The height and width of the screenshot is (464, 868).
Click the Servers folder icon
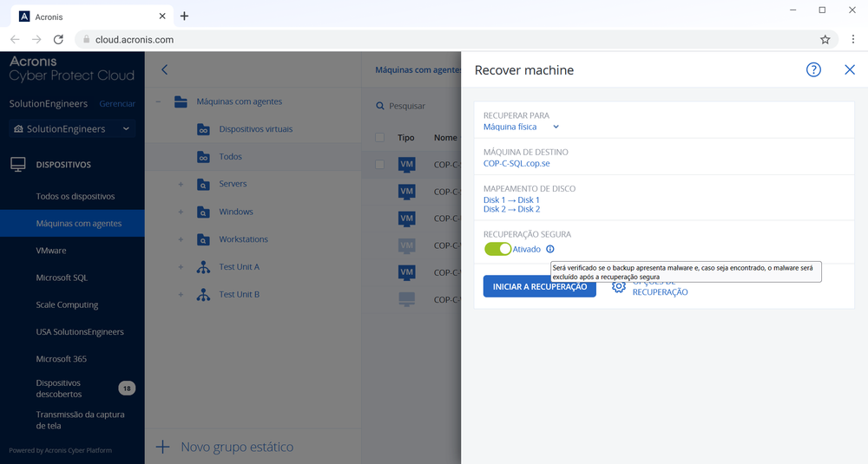[203, 185]
